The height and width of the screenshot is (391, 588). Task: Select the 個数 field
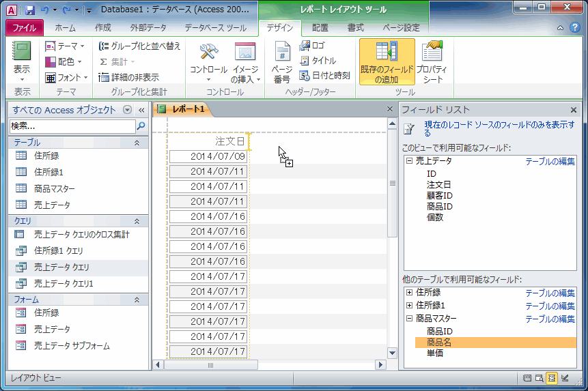[x=435, y=217]
